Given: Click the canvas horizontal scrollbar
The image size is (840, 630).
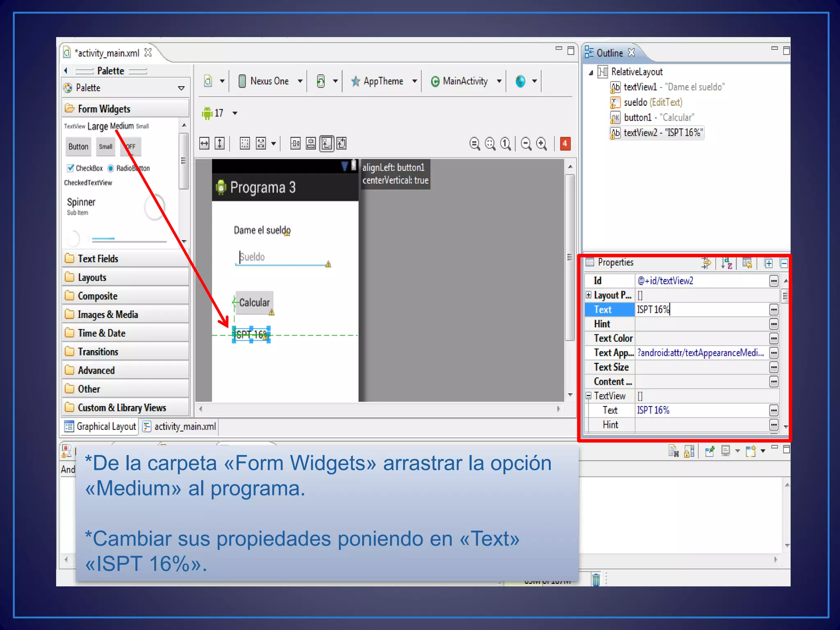Looking at the screenshot, I should (x=379, y=409).
